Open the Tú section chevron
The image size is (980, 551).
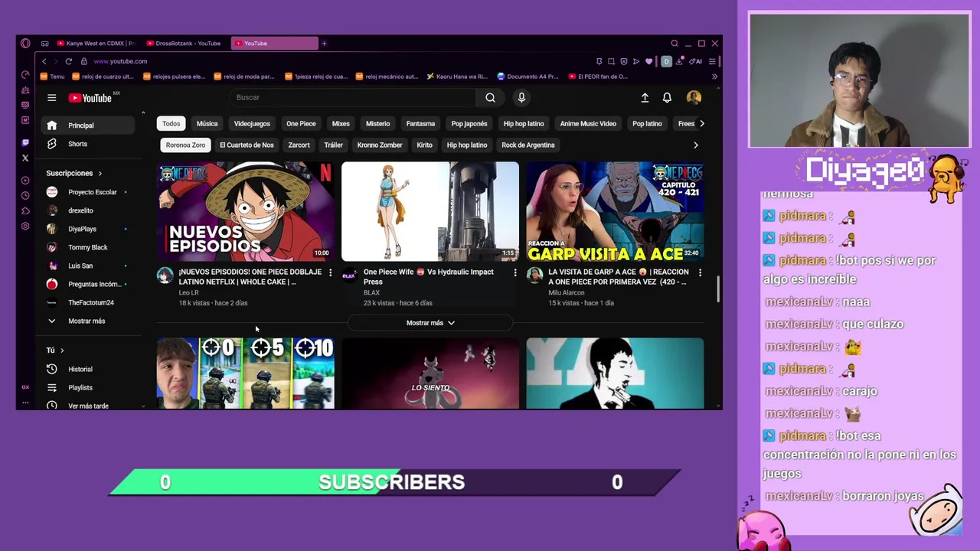pyautogui.click(x=62, y=350)
